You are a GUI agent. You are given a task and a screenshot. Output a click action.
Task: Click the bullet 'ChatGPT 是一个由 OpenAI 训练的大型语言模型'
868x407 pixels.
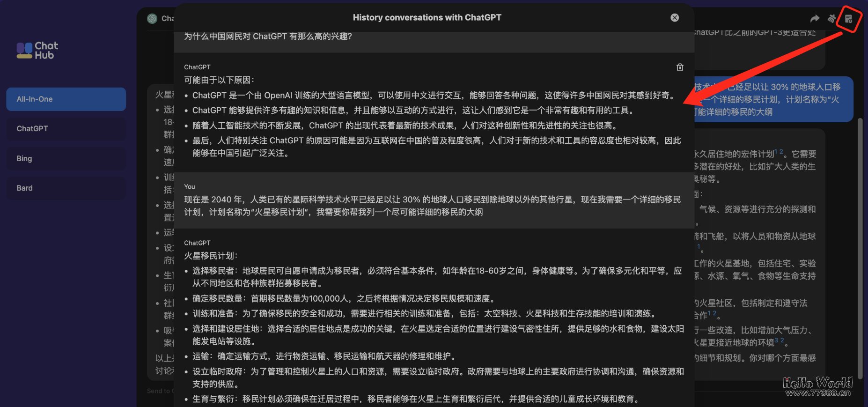point(434,95)
